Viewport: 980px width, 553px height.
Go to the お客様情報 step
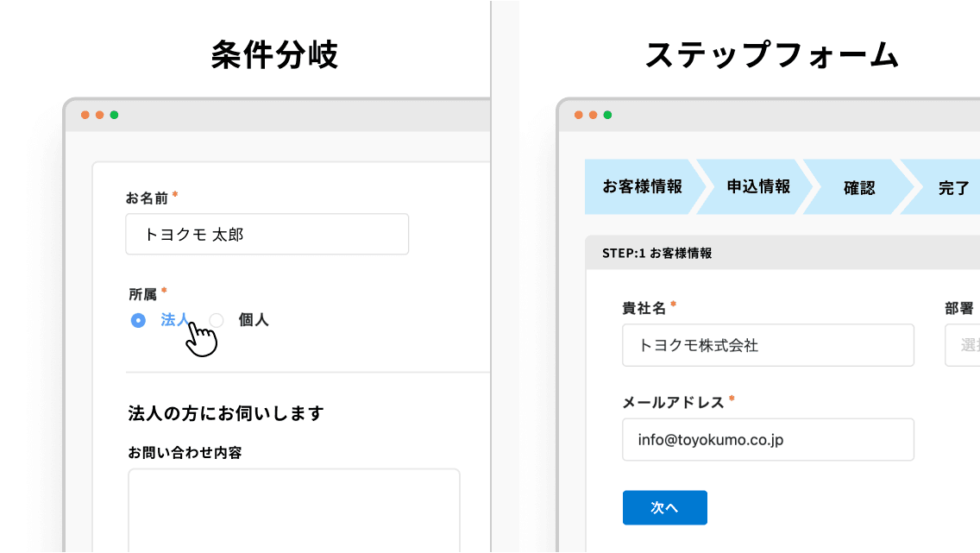click(x=642, y=187)
